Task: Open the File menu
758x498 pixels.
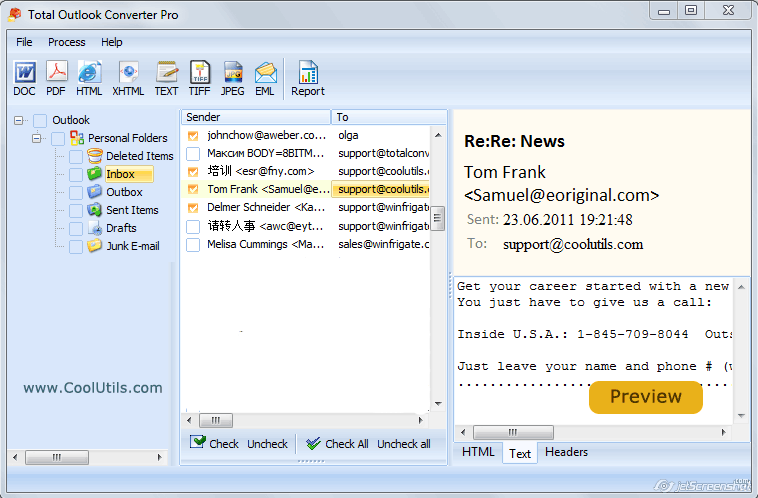Action: click(24, 42)
